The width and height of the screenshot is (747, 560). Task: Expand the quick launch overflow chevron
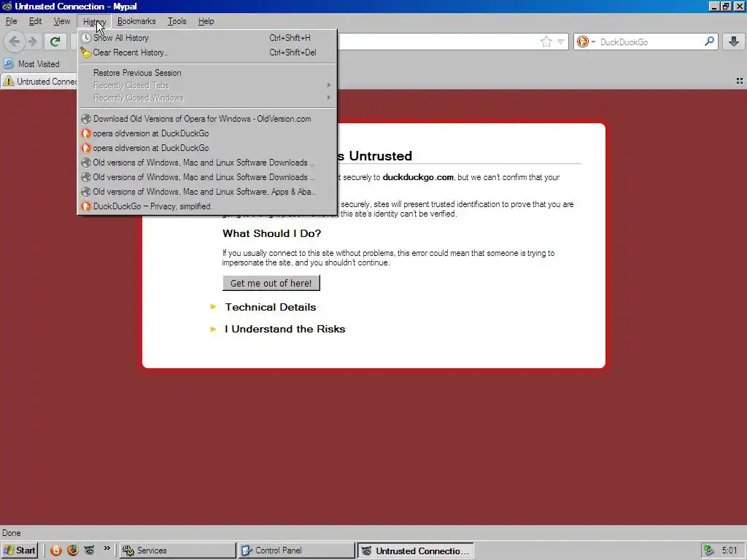[x=107, y=548]
